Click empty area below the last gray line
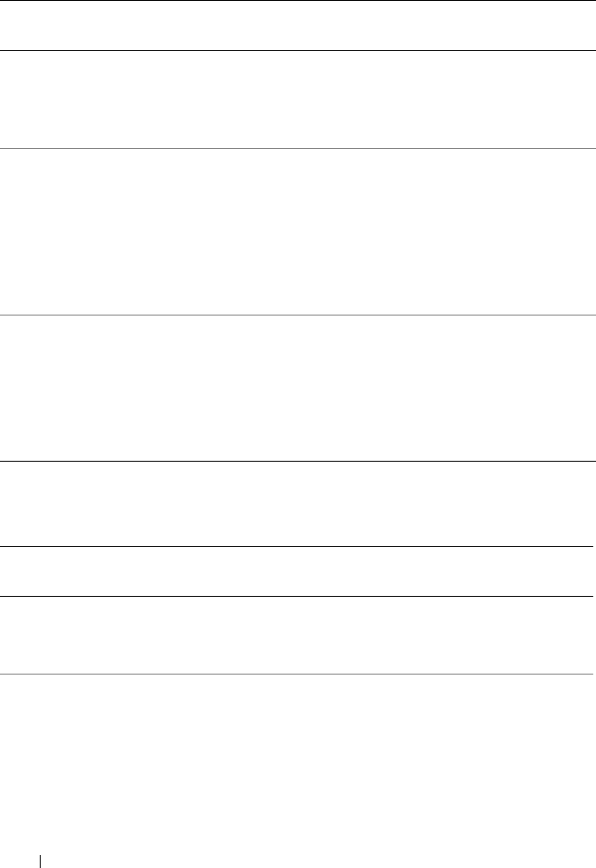This screenshot has height=868, width=596. point(297,764)
